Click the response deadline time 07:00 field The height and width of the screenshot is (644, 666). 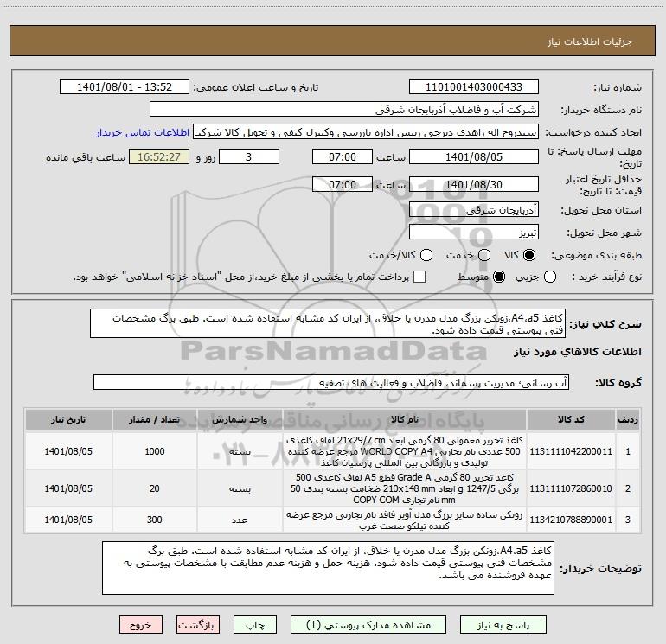[343, 156]
